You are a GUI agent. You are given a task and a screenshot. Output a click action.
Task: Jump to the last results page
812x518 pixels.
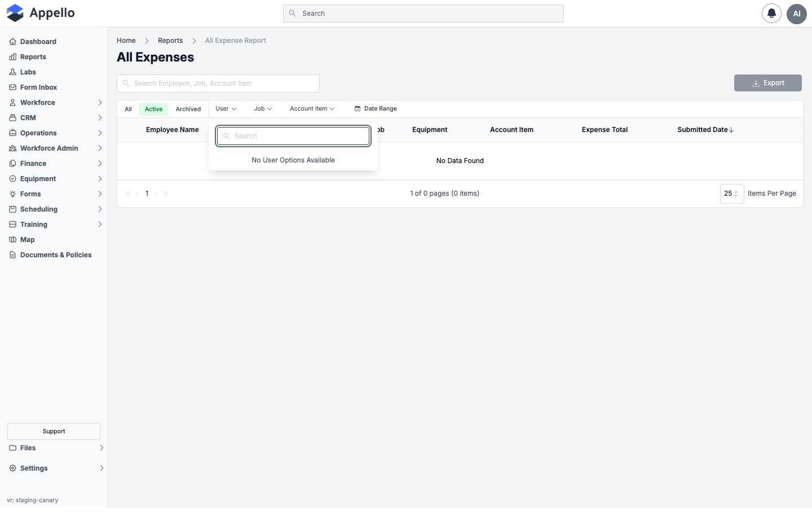166,194
